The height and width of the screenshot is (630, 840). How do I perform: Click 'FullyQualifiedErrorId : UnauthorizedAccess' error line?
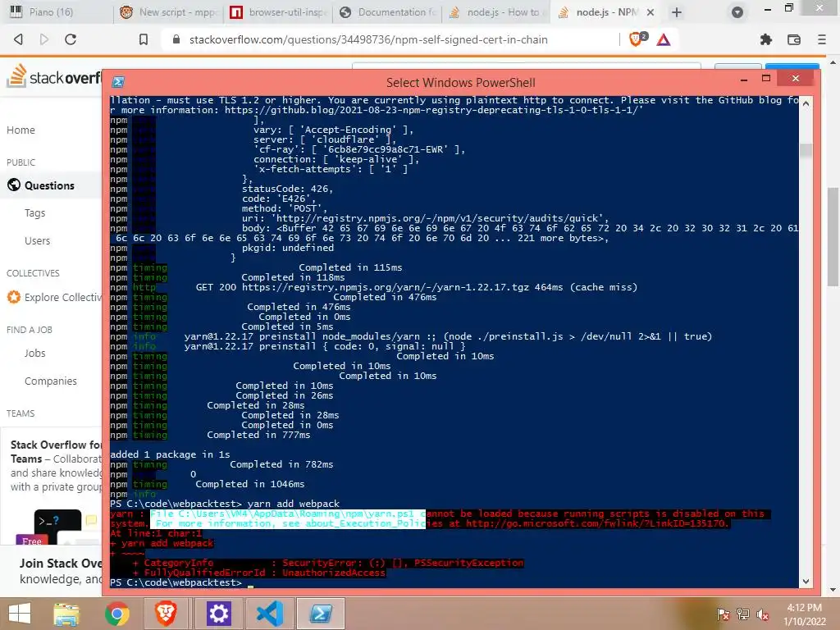(265, 573)
